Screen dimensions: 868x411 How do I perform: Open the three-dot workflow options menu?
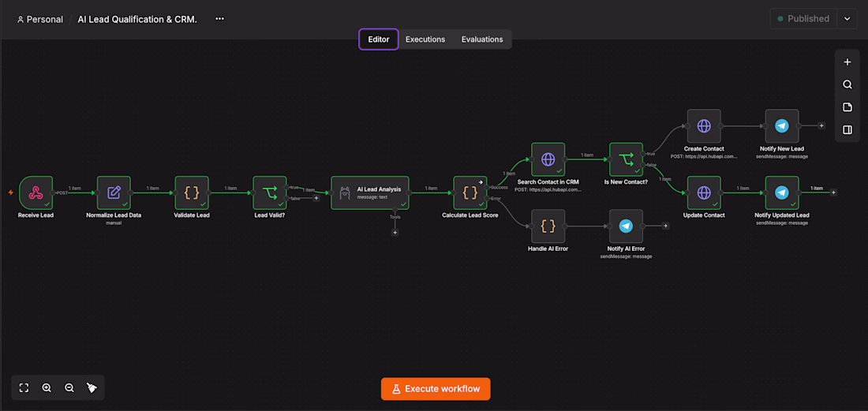[x=220, y=19]
